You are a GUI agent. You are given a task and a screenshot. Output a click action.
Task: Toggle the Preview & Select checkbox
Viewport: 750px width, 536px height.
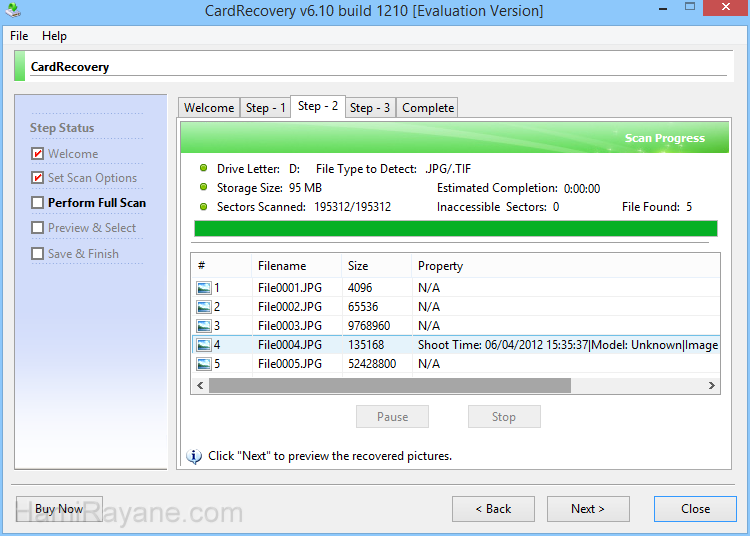(x=37, y=228)
